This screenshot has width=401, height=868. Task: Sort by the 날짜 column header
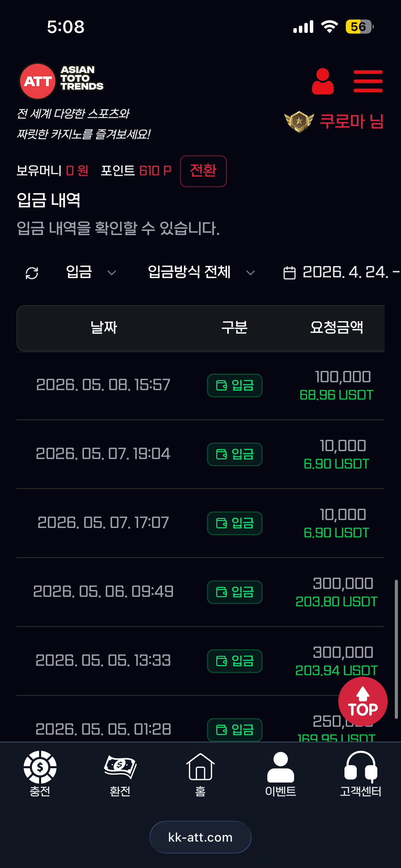104,327
